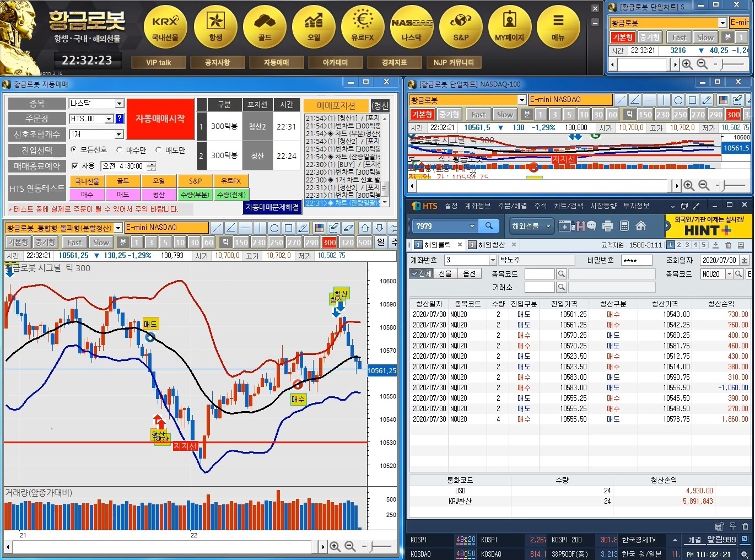Click the 자동매매문제해결 button
755x560 pixels.
pos(272,207)
